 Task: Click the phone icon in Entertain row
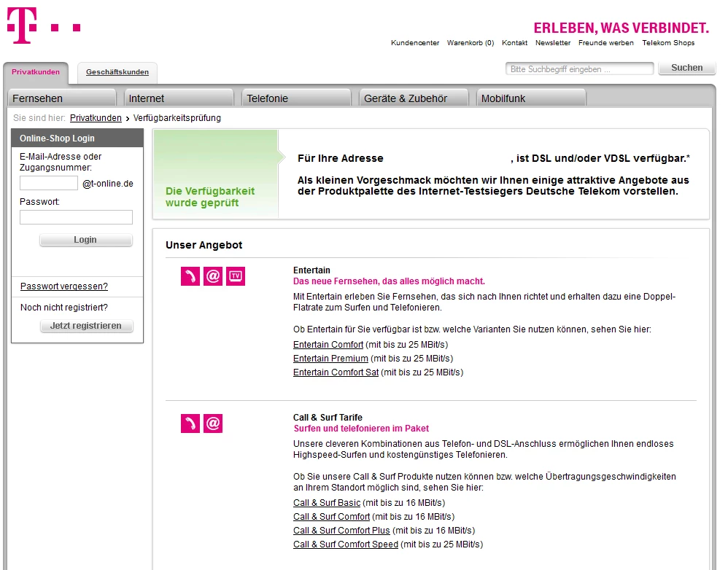[x=190, y=276]
